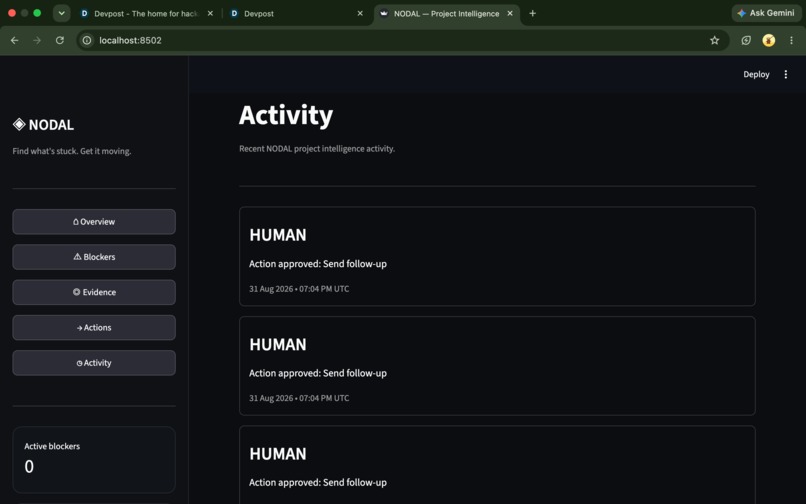Click the Deploy button
The image size is (806, 504).
tap(756, 75)
